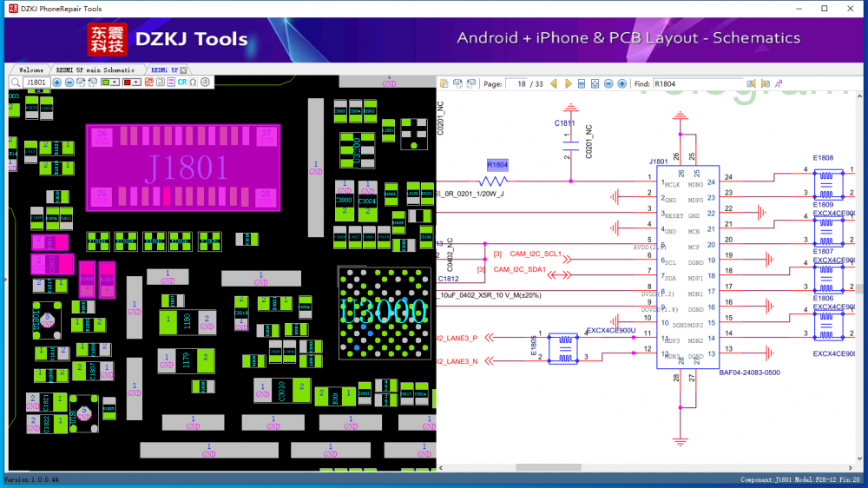Find previous match for R1804
The image size is (868, 488).
(753, 84)
